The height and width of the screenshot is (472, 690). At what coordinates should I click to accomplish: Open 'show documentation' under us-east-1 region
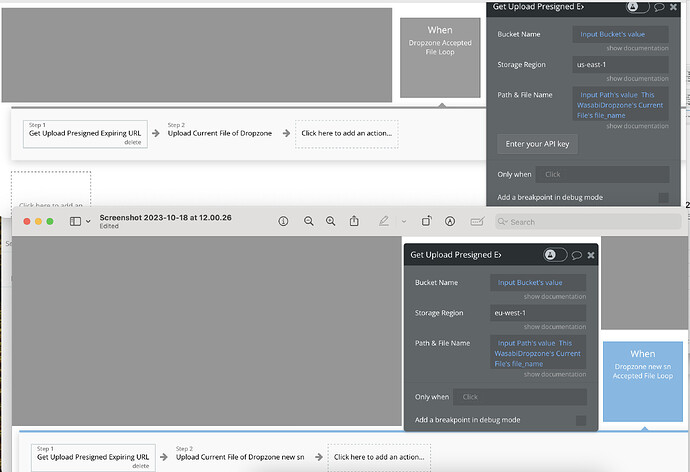(x=637, y=78)
